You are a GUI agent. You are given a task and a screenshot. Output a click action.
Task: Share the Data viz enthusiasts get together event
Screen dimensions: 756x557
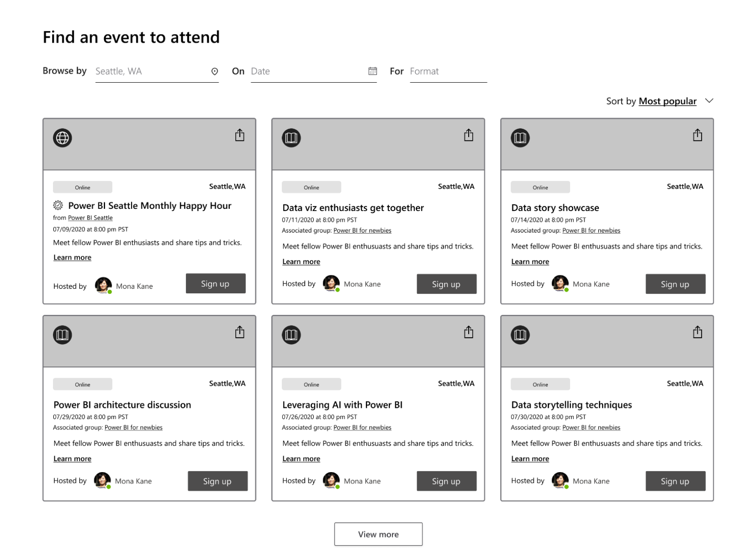(468, 135)
